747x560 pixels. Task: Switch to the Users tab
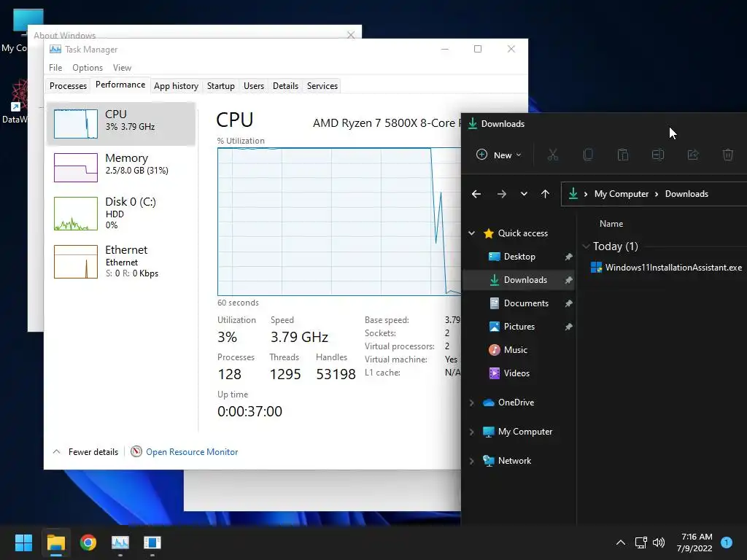253,86
